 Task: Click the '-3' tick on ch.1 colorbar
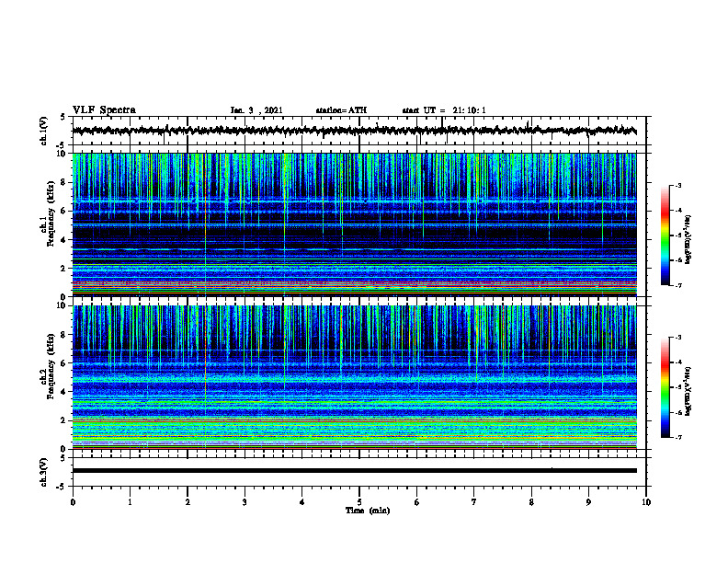point(678,186)
